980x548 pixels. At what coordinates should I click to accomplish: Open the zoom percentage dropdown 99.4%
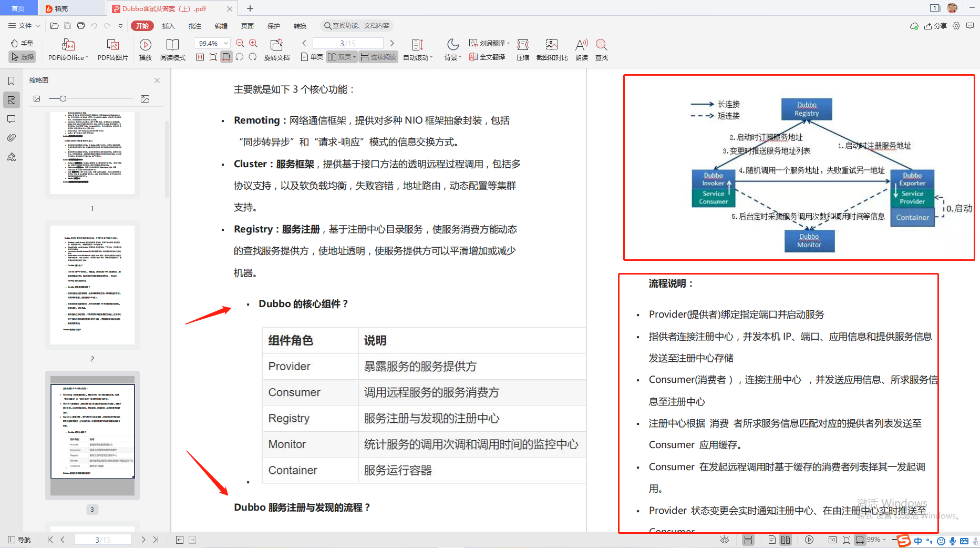[x=226, y=43]
